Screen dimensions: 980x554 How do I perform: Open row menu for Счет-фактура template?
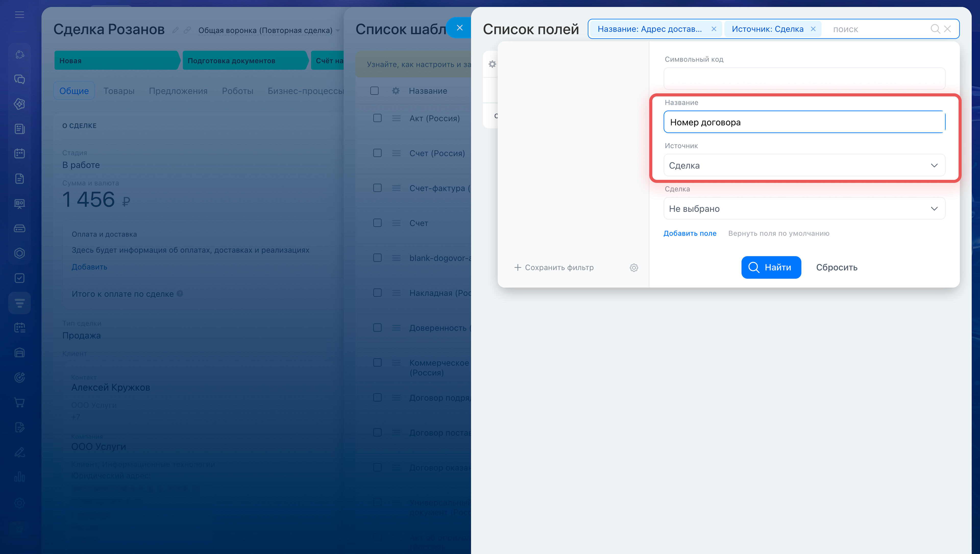396,188
